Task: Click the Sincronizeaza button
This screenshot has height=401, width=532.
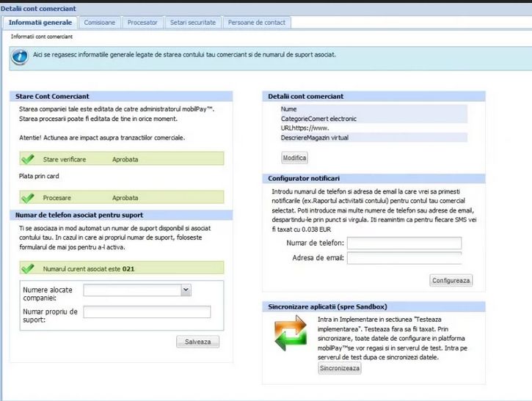Action: 339,368
